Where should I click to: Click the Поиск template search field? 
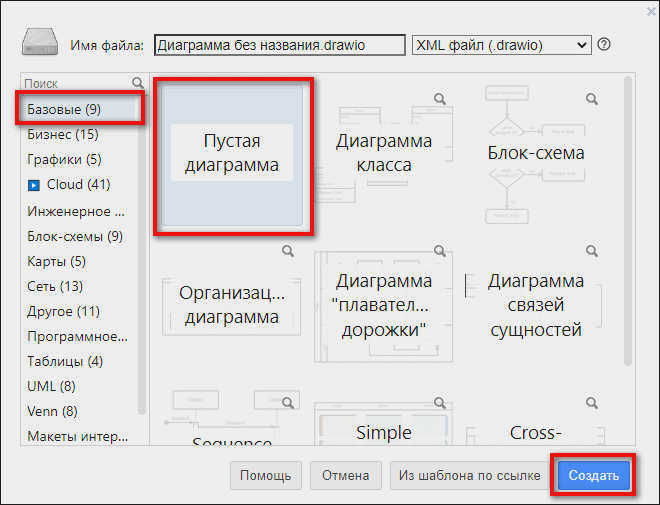(77, 83)
